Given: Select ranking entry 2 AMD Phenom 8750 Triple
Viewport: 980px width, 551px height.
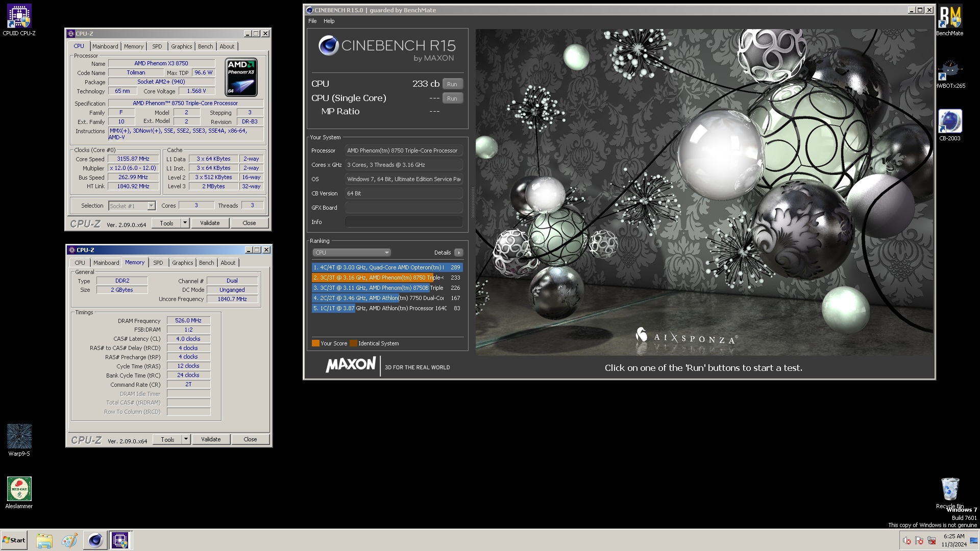Looking at the screenshot, I should [387, 278].
